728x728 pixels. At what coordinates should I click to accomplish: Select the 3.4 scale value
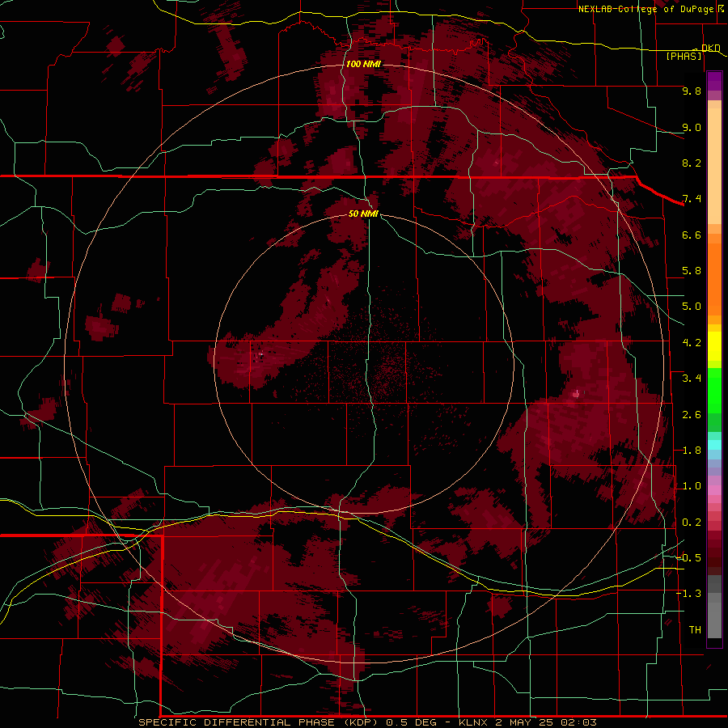(x=692, y=379)
